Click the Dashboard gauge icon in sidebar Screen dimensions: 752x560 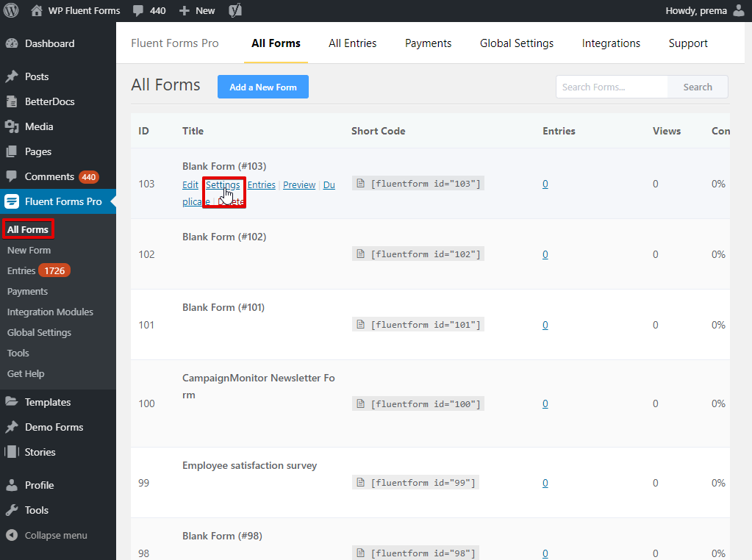click(x=12, y=43)
